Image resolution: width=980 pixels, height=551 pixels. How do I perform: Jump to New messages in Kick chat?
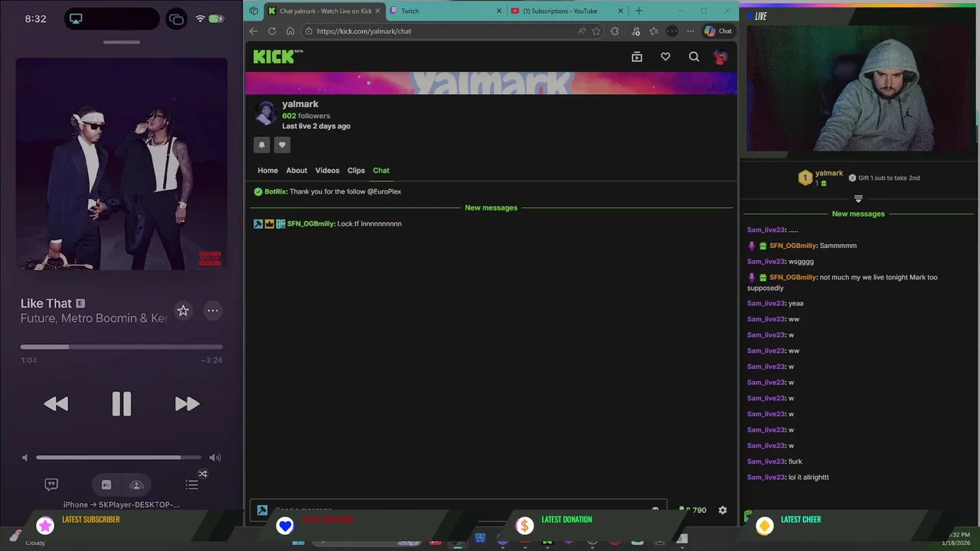492,208
